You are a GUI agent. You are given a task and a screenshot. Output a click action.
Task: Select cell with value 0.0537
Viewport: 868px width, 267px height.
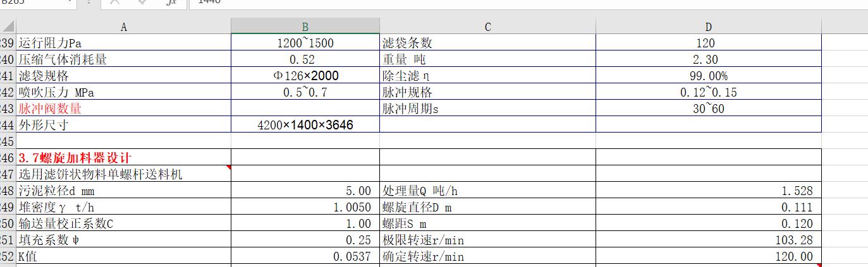pyautogui.click(x=305, y=256)
